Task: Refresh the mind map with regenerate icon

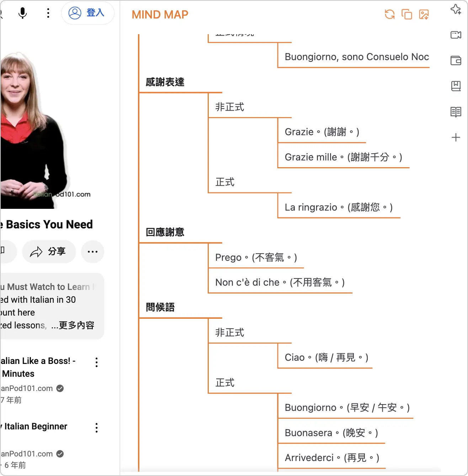Action: coord(390,14)
